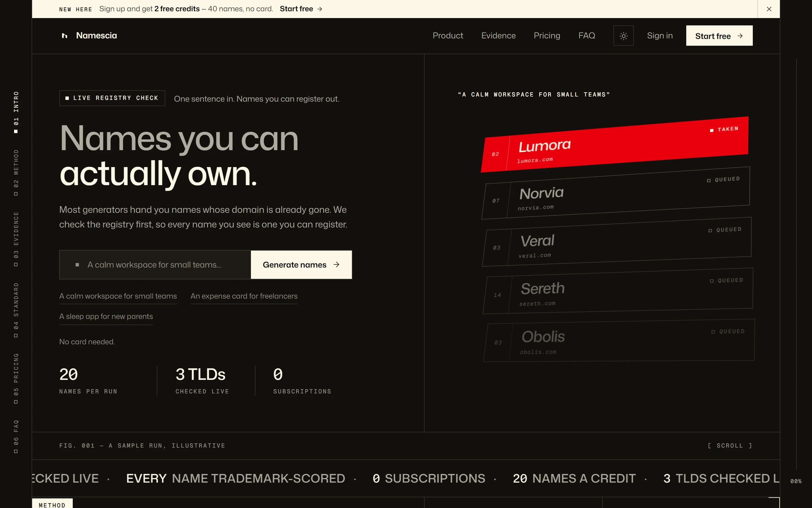This screenshot has height=508, width=812.
Task: Jump to 02 METHOD in side rail
Action: pos(16,173)
